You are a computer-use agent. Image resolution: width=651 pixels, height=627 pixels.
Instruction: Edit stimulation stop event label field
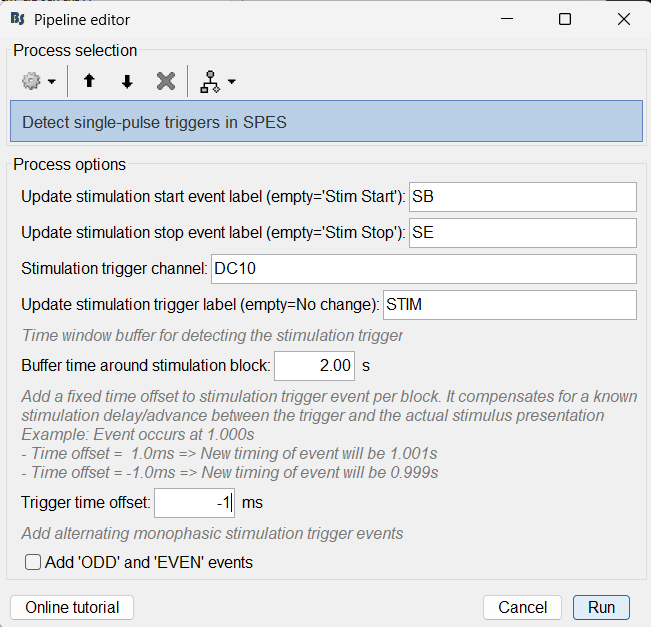pos(523,233)
